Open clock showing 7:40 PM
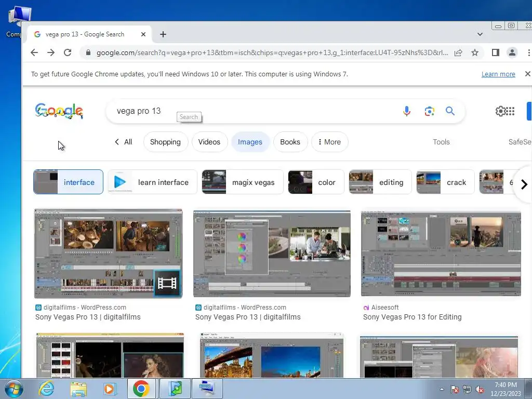Screen dimensions: 532x399 pyautogui.click(x=506, y=389)
